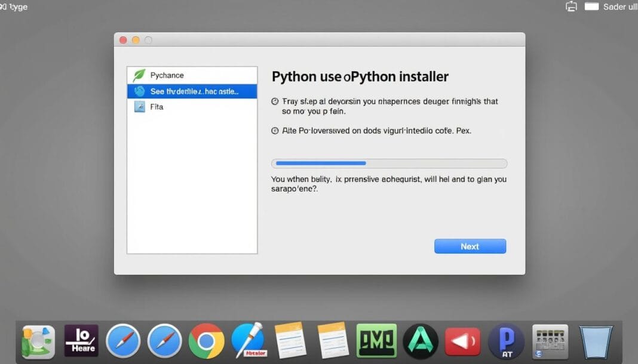Image resolution: width=638 pixels, height=364 pixels.
Task: Click the Next button
Action: (470, 246)
